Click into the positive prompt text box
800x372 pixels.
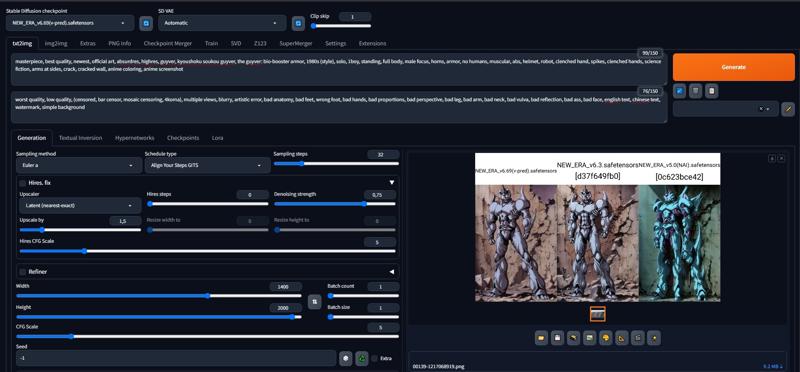339,70
